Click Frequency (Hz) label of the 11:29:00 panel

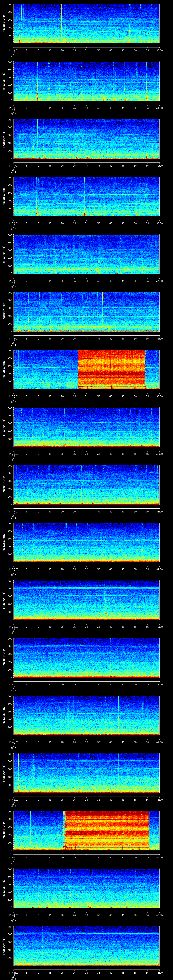tap(4, 24)
